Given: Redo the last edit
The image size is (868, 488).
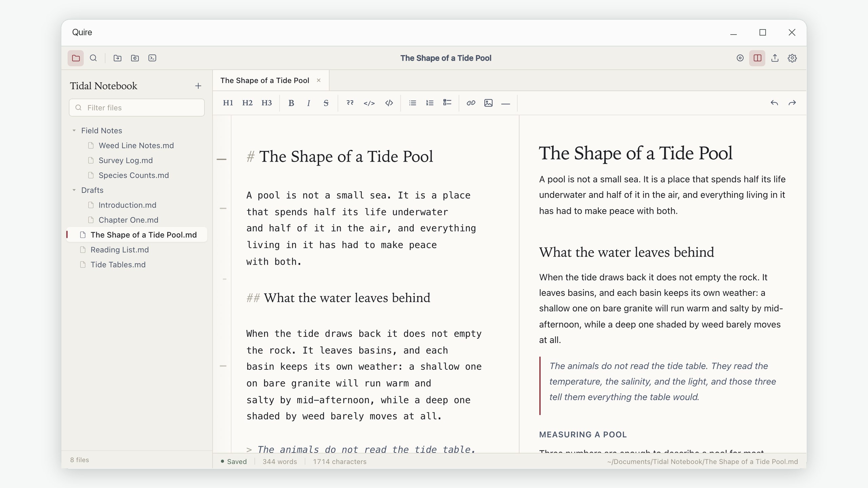Looking at the screenshot, I should click(792, 103).
